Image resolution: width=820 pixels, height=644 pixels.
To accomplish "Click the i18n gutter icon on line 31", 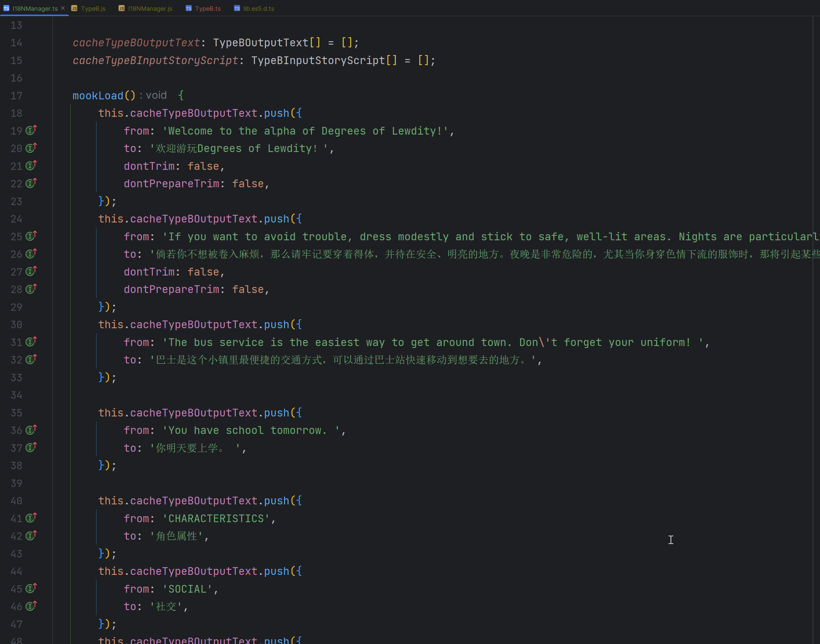I will [x=31, y=342].
